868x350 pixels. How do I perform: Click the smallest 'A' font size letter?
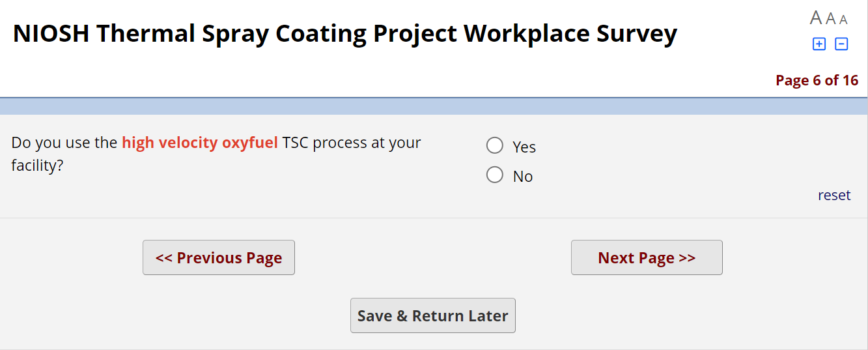(843, 20)
